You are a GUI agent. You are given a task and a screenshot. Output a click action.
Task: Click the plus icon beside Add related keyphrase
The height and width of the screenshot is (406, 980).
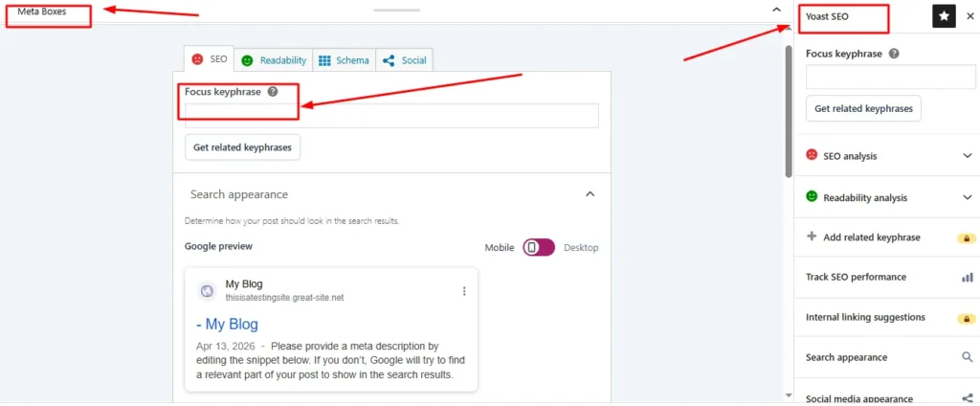coord(812,237)
